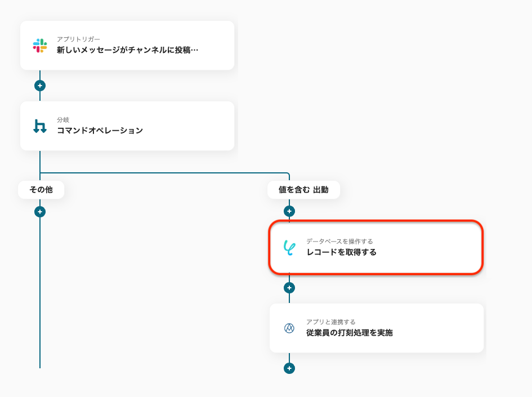Click the Yoom database icon
The image size is (532, 397).
289,248
